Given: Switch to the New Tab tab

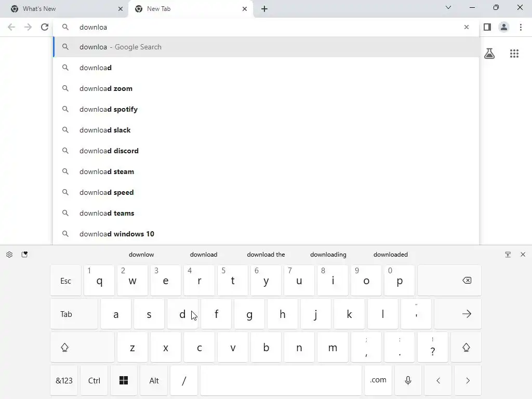Looking at the screenshot, I should [x=190, y=9].
